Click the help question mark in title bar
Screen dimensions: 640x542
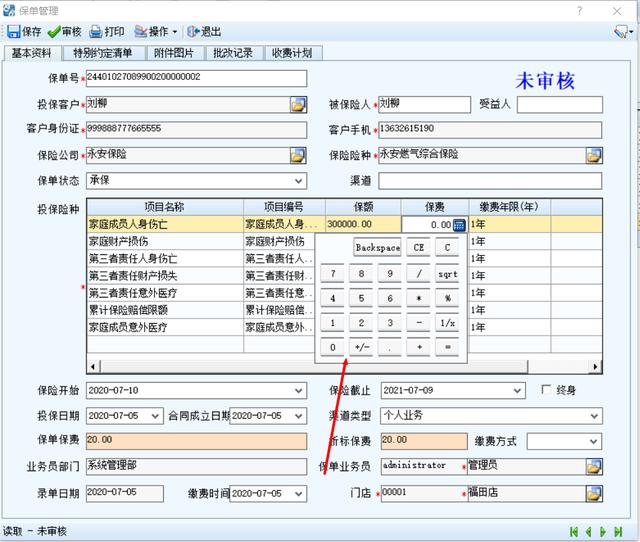[579, 11]
